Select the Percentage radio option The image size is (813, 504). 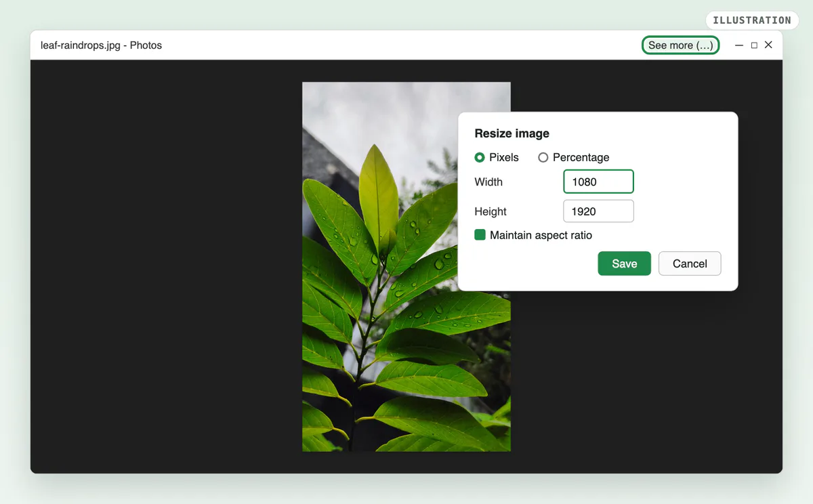543,157
